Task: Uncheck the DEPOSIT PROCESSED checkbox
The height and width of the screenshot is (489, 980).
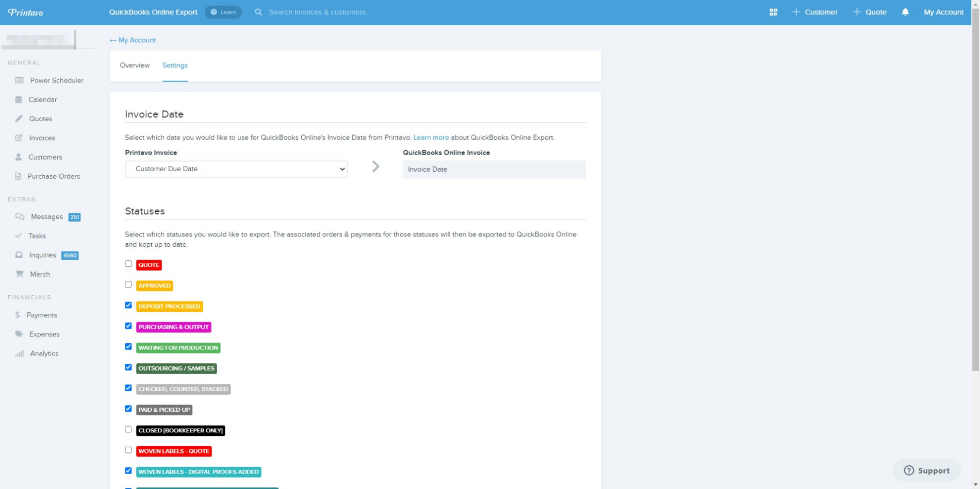Action: pyautogui.click(x=128, y=305)
